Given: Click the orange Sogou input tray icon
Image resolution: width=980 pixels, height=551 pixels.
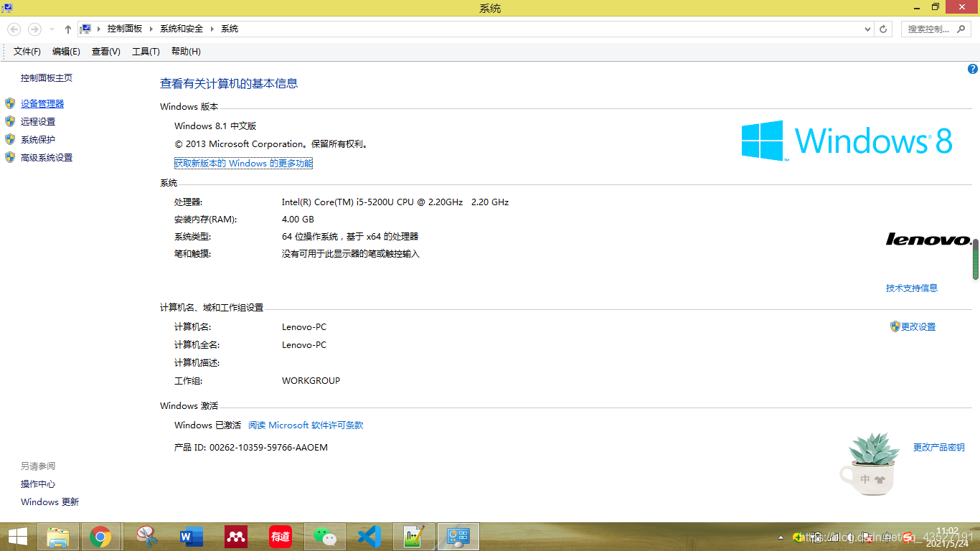Looking at the screenshot, I should click(x=907, y=537).
